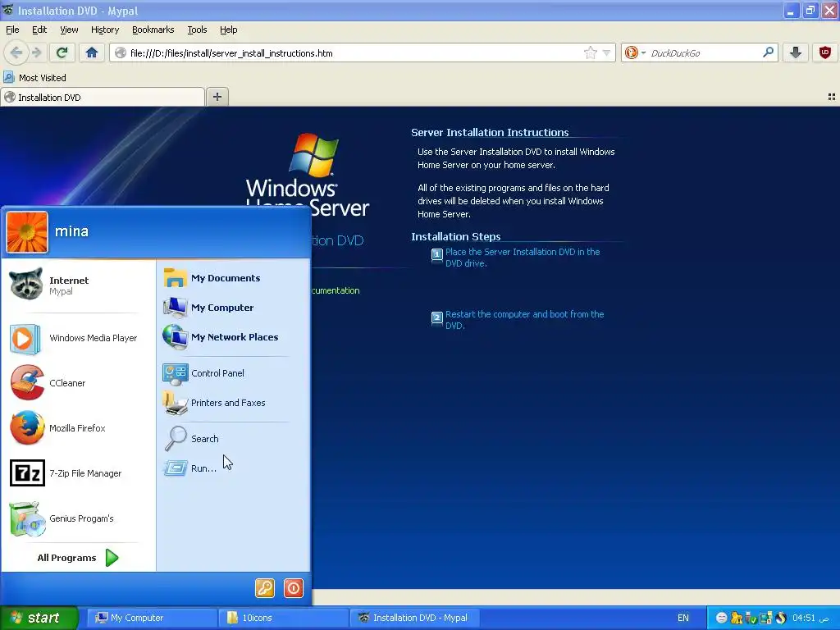The image size is (840, 630).
Task: Click the site identity globe icon in address bar
Action: (x=121, y=52)
